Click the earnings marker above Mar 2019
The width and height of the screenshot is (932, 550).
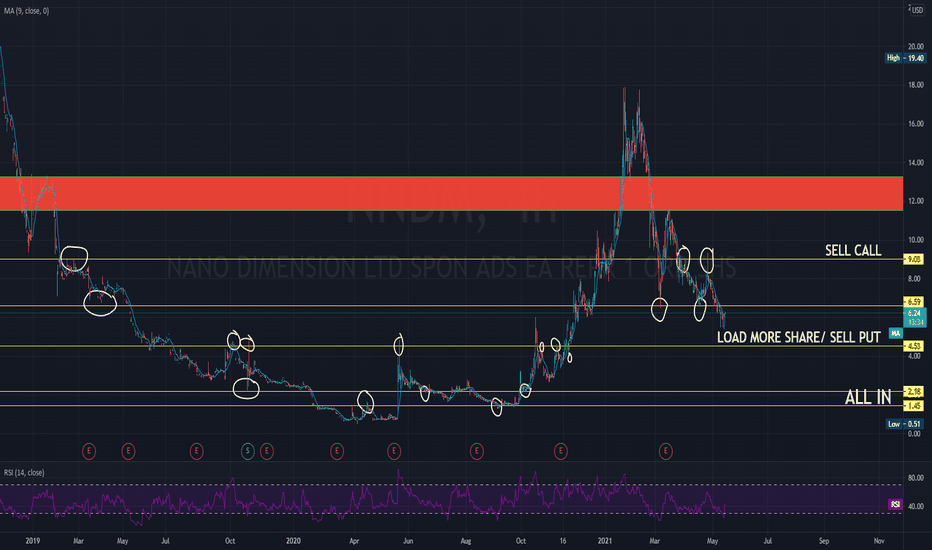(89, 451)
